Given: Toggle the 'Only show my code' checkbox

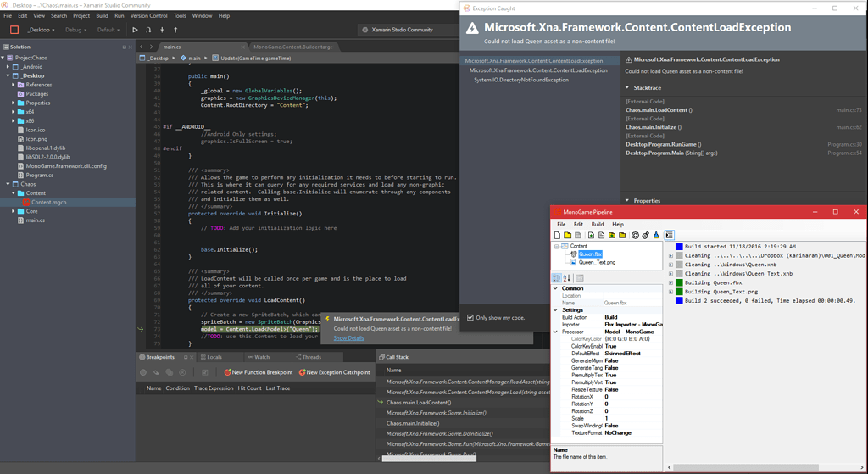Looking at the screenshot, I should point(471,318).
